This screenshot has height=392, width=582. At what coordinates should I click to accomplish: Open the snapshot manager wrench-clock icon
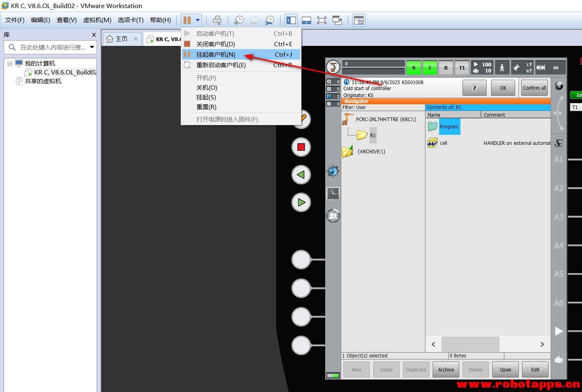point(270,20)
